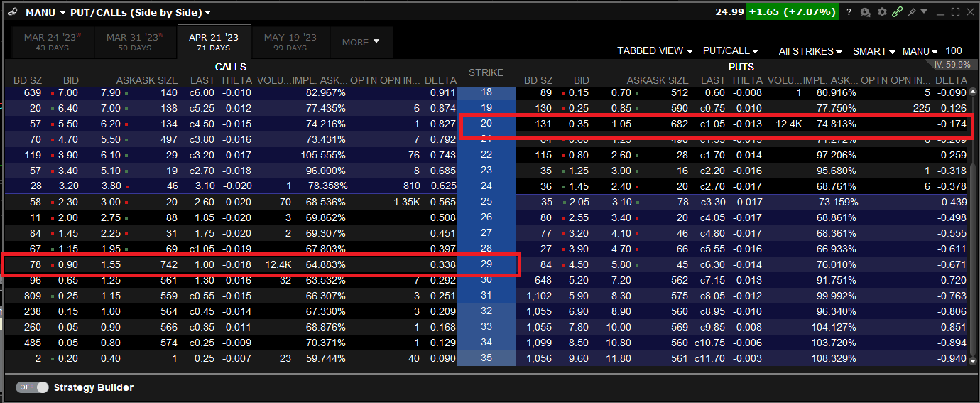Screen dimensions: 980x403
Task: Open the chat bubbles icon
Action: [x=866, y=12]
